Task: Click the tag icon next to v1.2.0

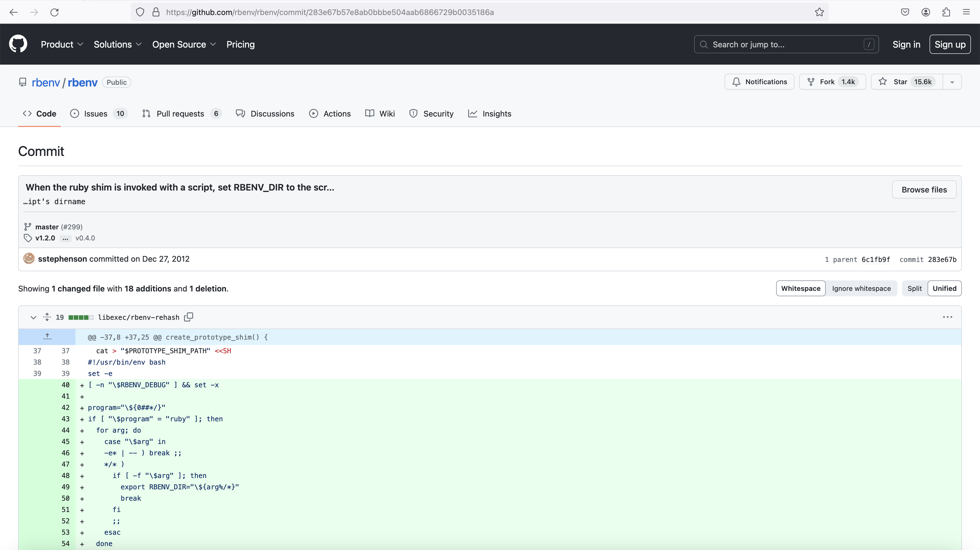Action: (x=28, y=238)
